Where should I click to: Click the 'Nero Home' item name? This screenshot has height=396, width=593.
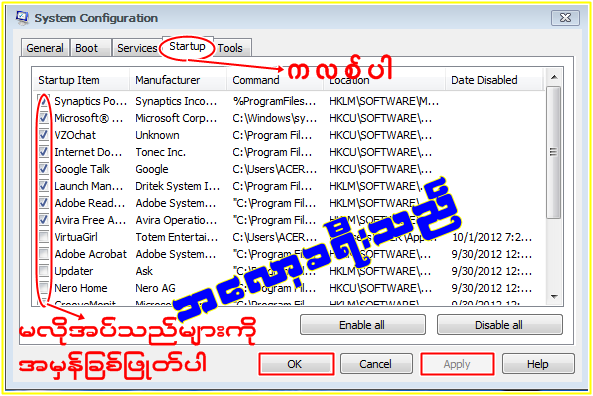point(81,288)
